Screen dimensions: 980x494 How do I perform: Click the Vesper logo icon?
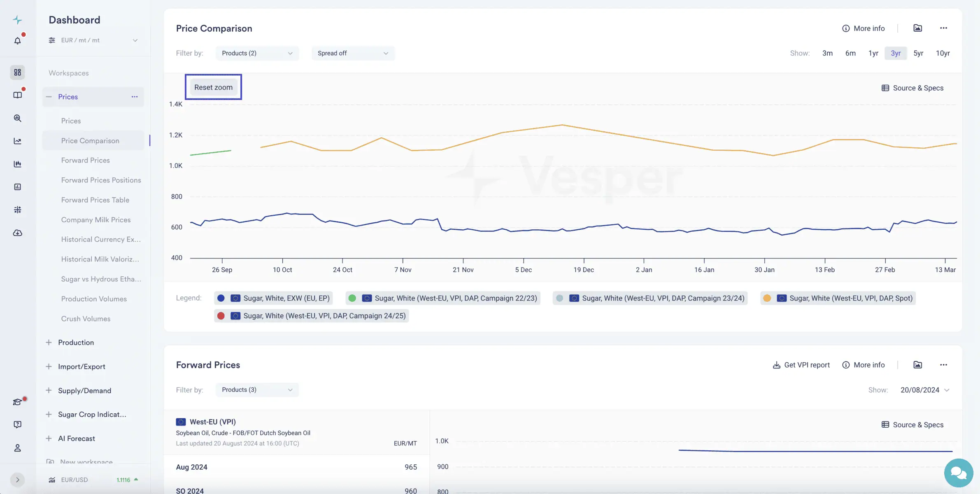[17, 20]
